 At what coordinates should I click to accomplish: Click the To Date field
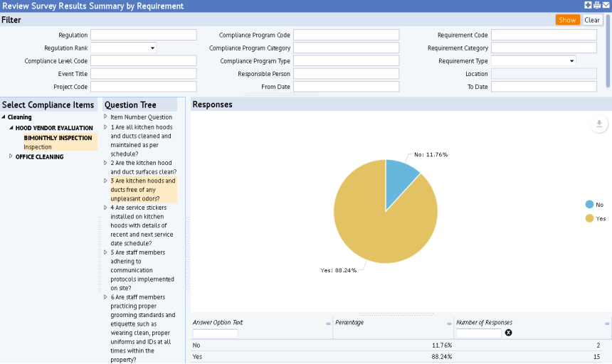coord(544,87)
